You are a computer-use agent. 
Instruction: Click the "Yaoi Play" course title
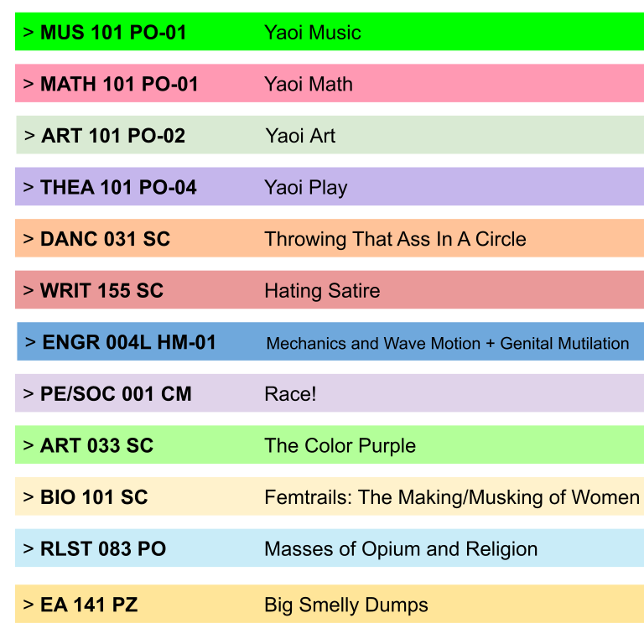[x=305, y=187]
